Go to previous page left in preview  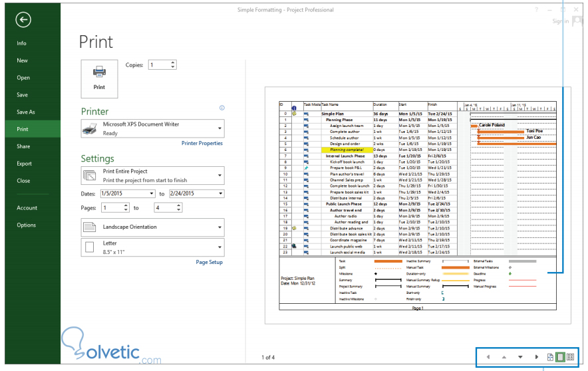point(488,357)
